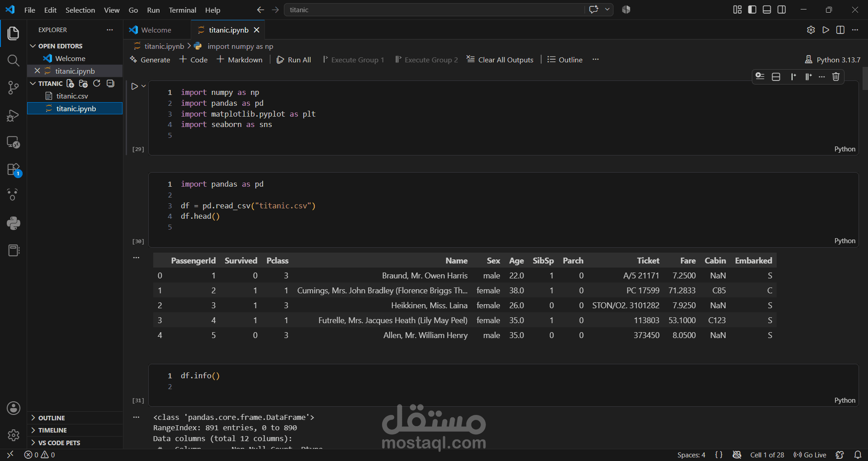This screenshot has width=868, height=461.
Task: Click Clear All Outputs
Action: click(500, 60)
